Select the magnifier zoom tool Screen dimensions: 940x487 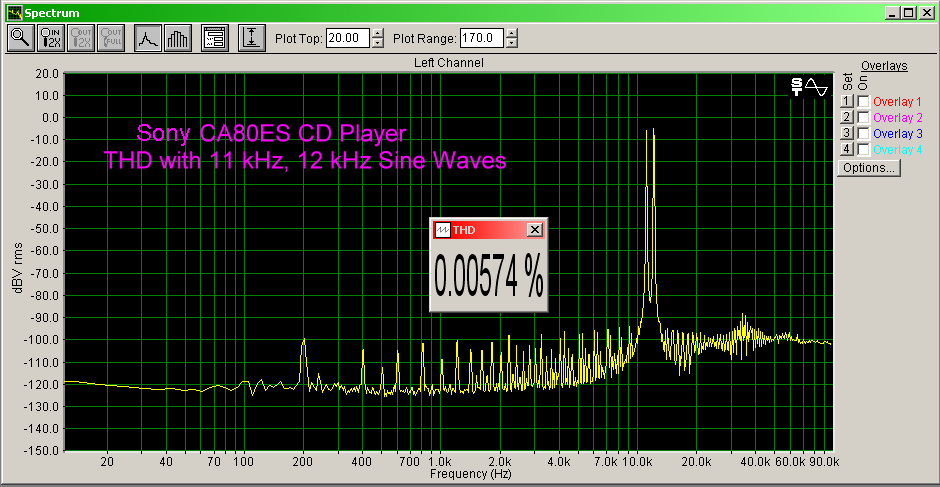[x=20, y=38]
